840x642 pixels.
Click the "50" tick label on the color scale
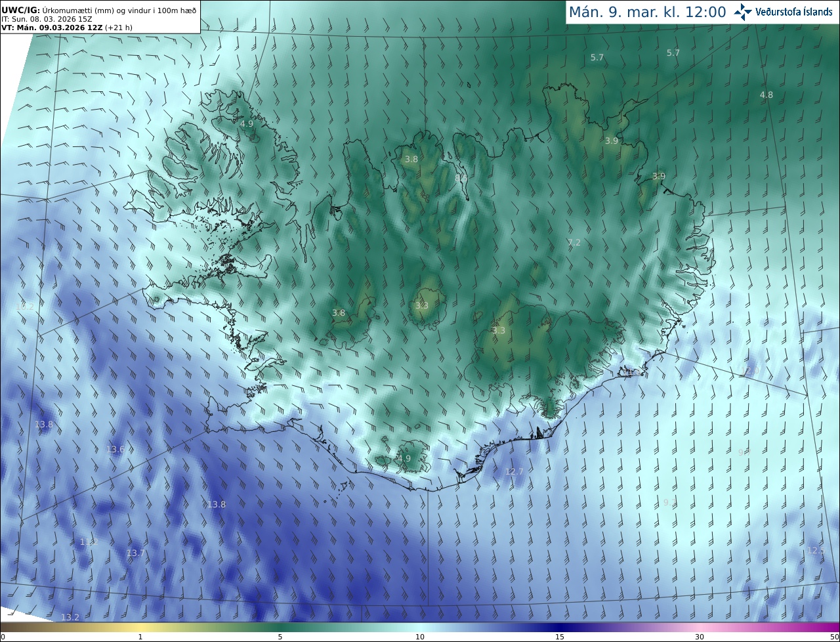(835, 637)
